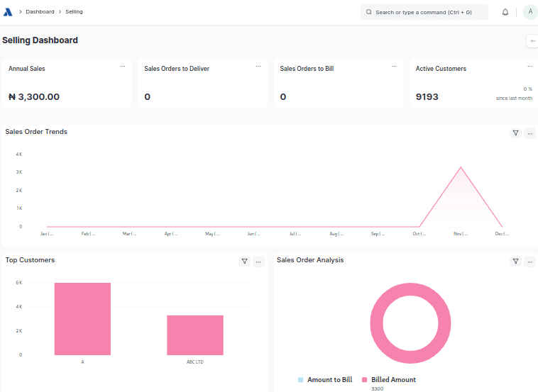This screenshot has width=538, height=392.
Task: Select the Selling breadcrumb item
Action: tap(74, 12)
